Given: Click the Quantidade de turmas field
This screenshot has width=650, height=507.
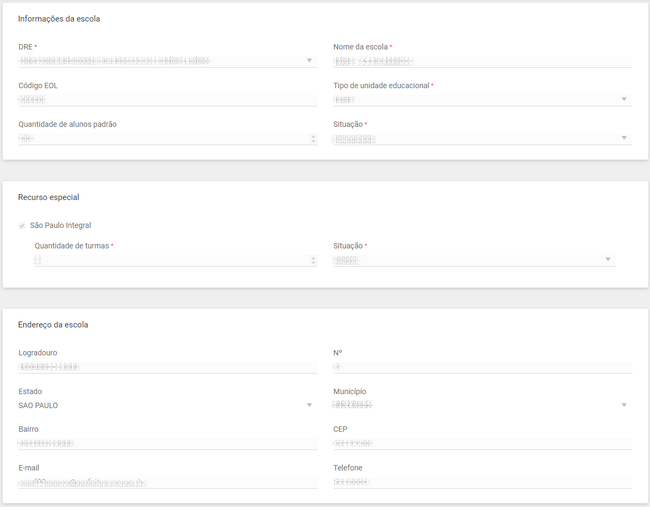Looking at the screenshot, I should click(176, 260).
